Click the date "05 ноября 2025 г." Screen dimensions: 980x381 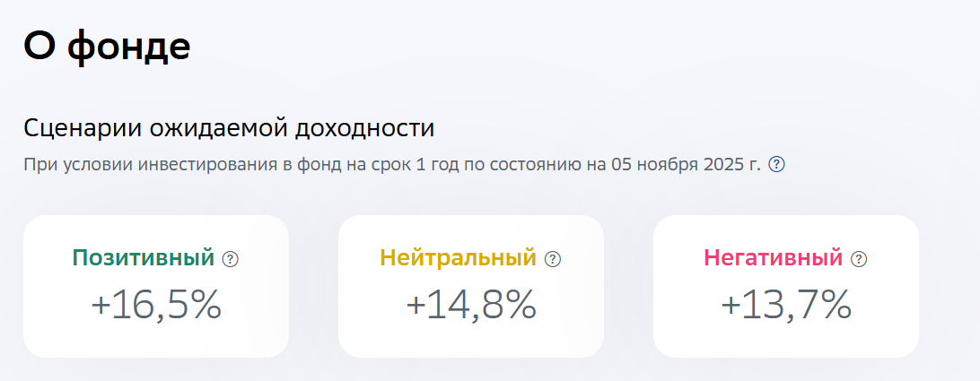point(686,165)
